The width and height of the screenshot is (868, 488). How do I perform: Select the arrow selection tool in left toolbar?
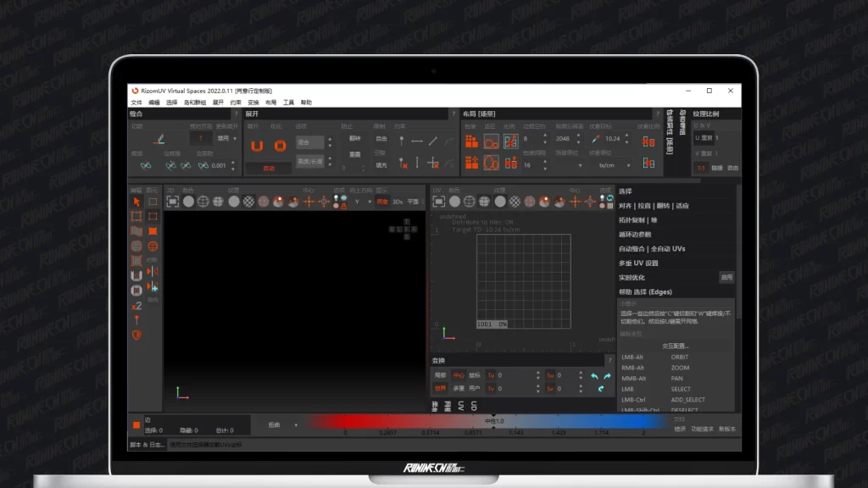click(x=136, y=202)
